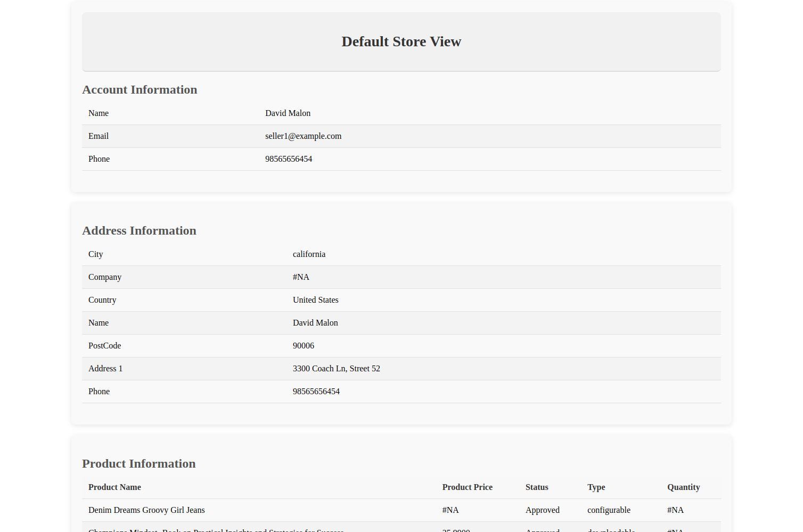The width and height of the screenshot is (803, 532).
Task: Select the postcode value 90006
Action: click(304, 346)
